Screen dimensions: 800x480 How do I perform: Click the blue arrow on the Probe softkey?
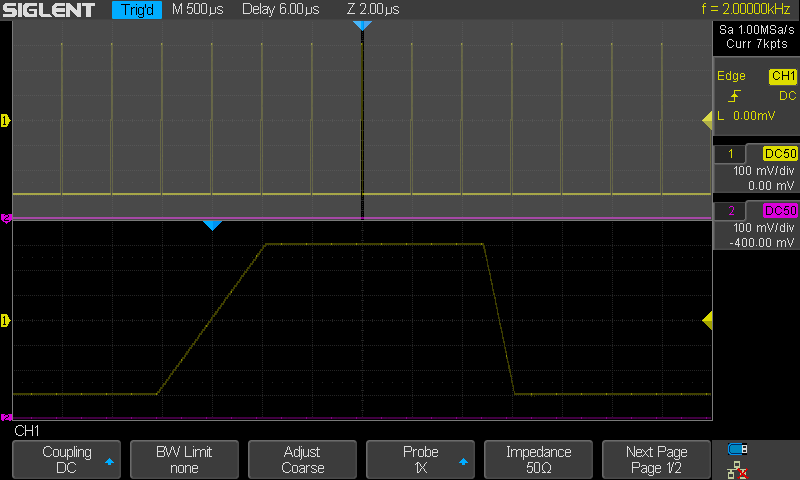click(463, 462)
